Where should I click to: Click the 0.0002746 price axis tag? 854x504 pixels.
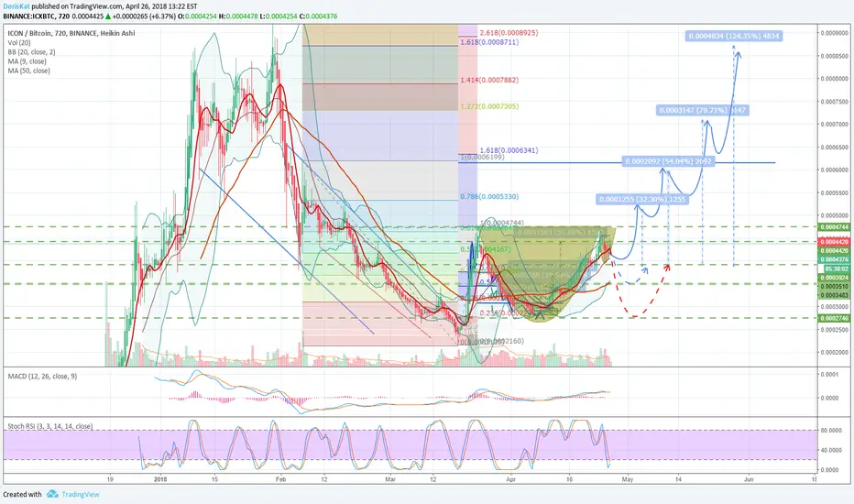834,318
